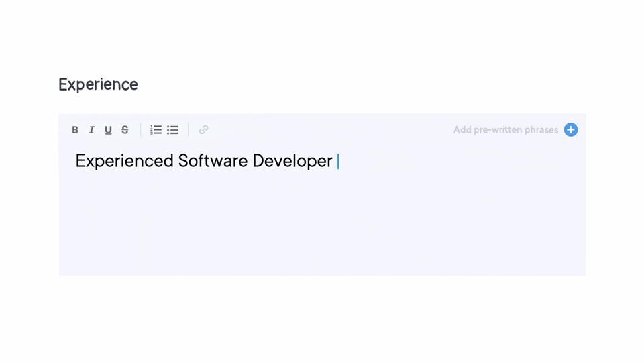Click the blue plus icon for phrases

(571, 129)
